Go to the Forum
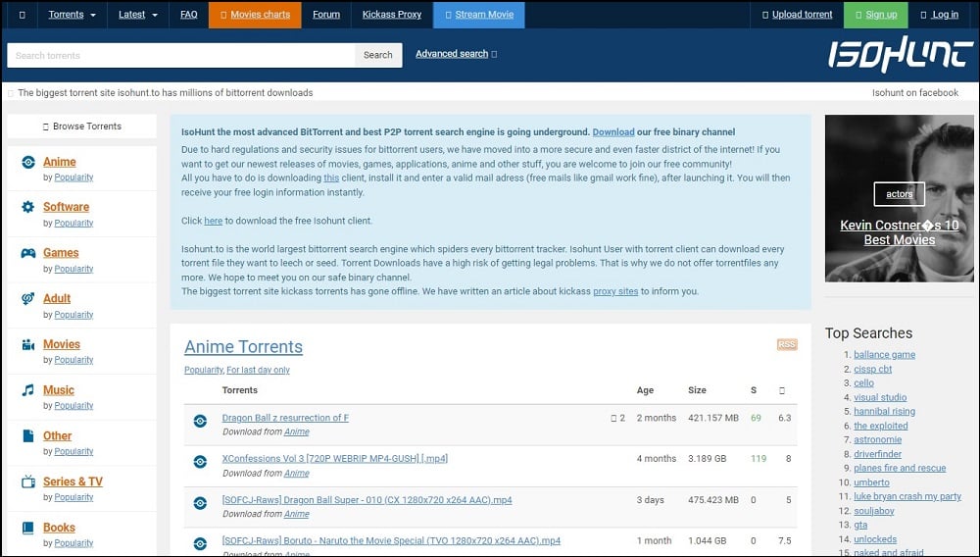 click(x=326, y=15)
